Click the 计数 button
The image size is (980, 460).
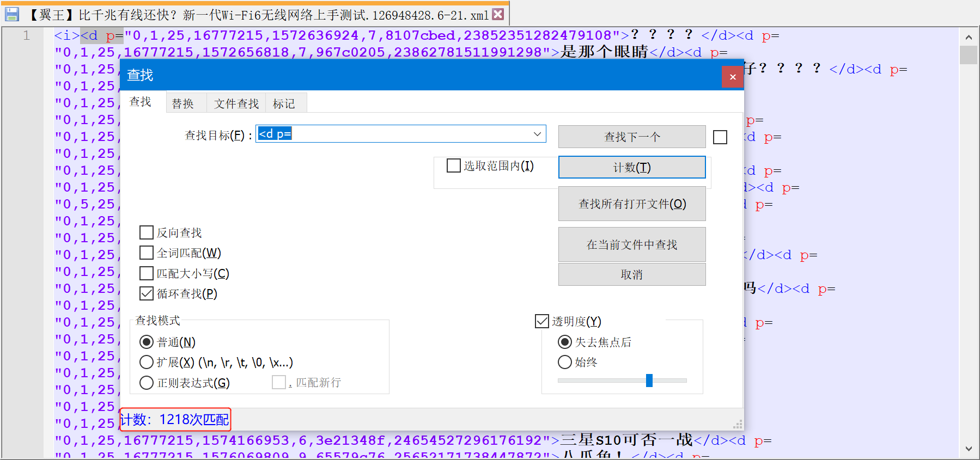(632, 167)
